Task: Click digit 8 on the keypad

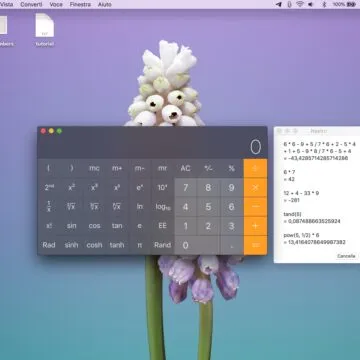Action: click(x=208, y=188)
